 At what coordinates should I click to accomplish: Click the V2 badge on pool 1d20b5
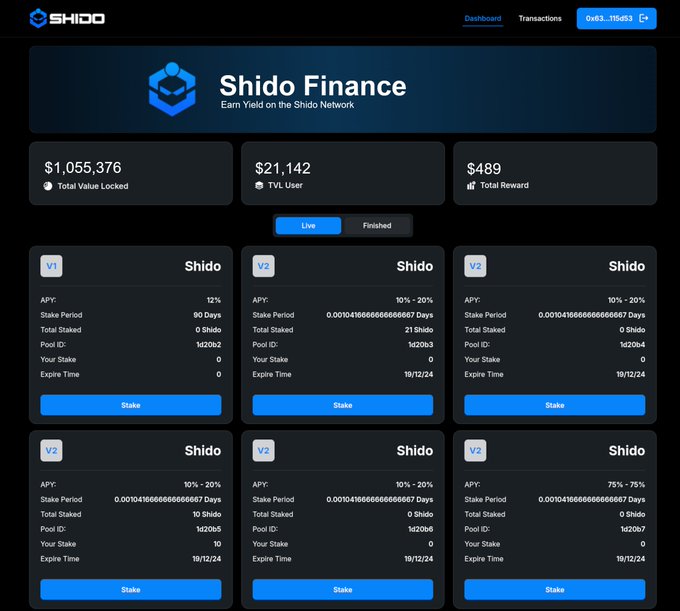point(51,450)
